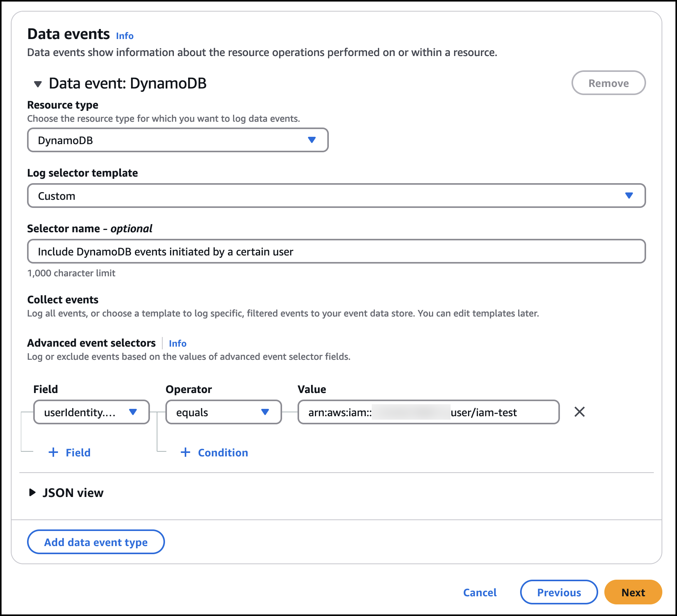
Task: Click the Selector name text field
Action: coord(336,252)
